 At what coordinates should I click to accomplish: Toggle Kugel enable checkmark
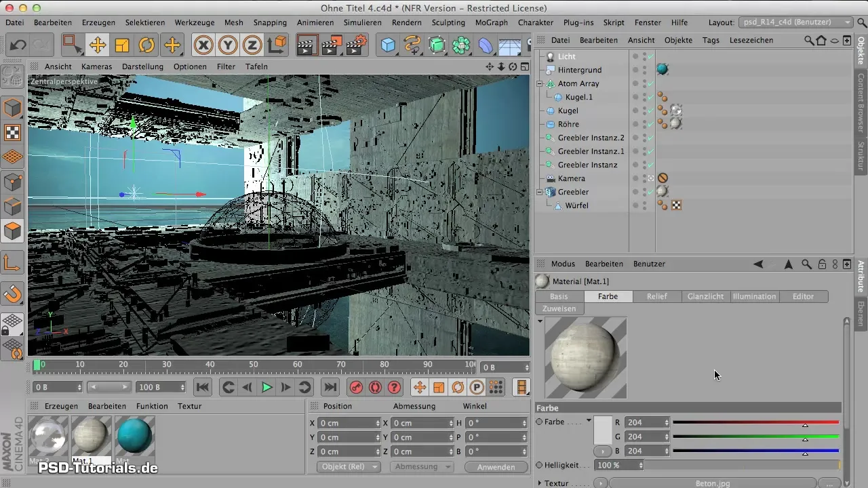point(650,110)
